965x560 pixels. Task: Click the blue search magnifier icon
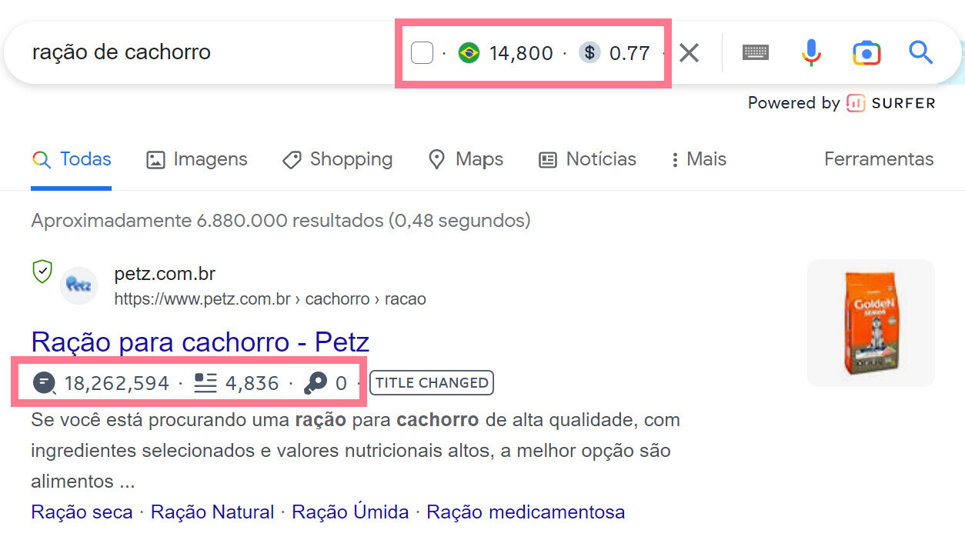pyautogui.click(x=920, y=52)
